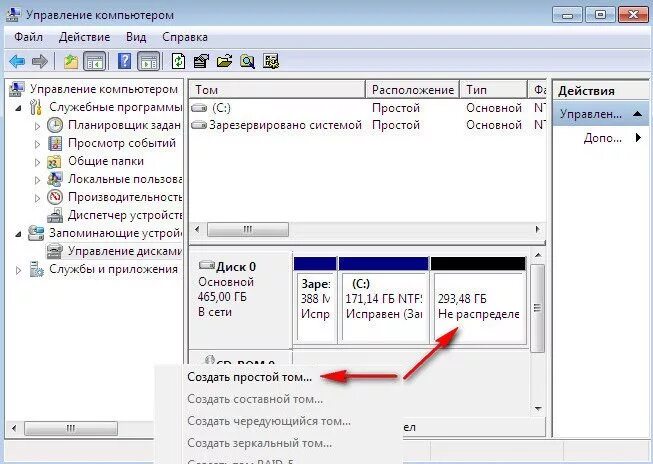The height and width of the screenshot is (464, 653).
Task: Select the Управление компьютером root node
Action: pos(104,89)
